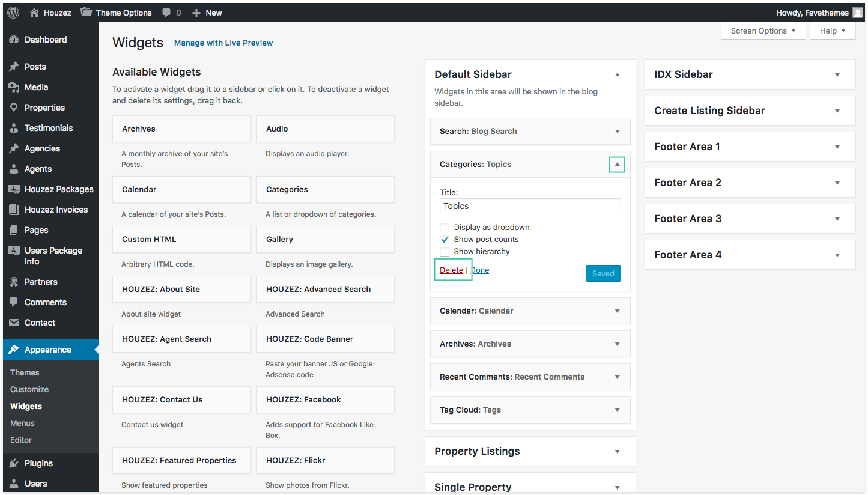Enable Show hierarchy checkbox
868x495 pixels.
(445, 251)
